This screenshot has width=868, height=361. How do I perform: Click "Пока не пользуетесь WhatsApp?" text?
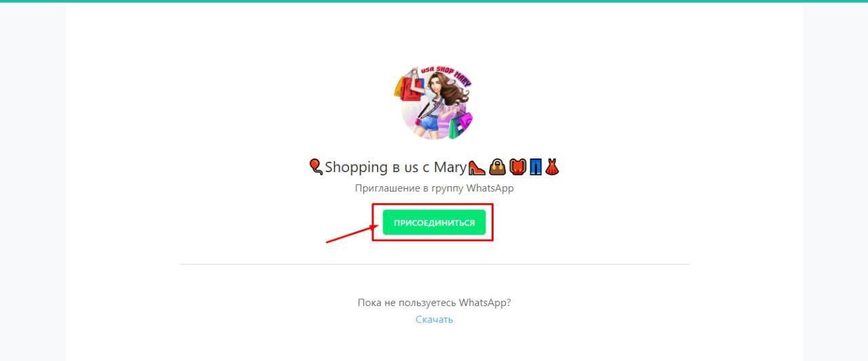click(434, 303)
